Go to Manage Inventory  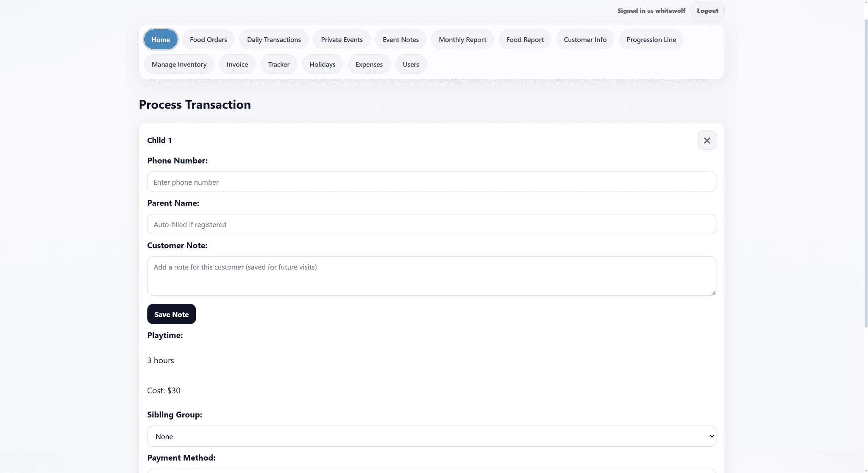(x=179, y=64)
